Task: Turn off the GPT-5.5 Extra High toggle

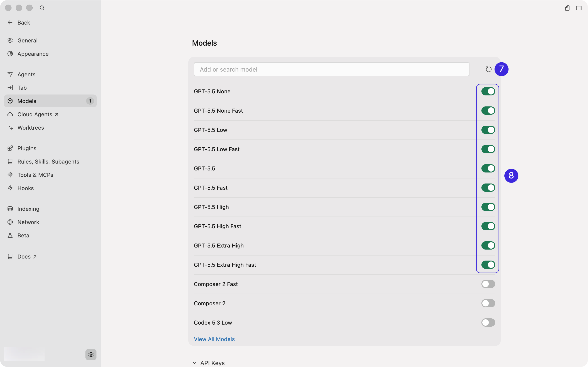Action: point(488,245)
